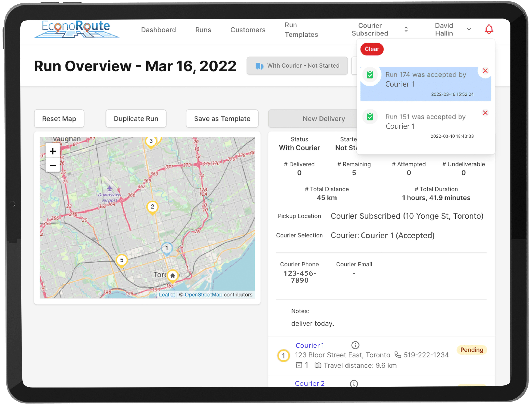The height and width of the screenshot is (406, 532).
Task: Click the 1 hours, 41.9 minutes duration
Action: coord(436,198)
